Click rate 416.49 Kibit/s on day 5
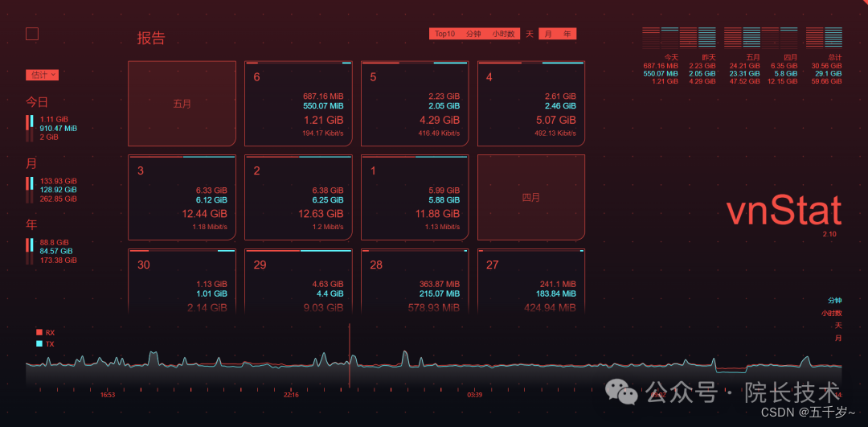This screenshot has height=427, width=868. pyautogui.click(x=439, y=133)
